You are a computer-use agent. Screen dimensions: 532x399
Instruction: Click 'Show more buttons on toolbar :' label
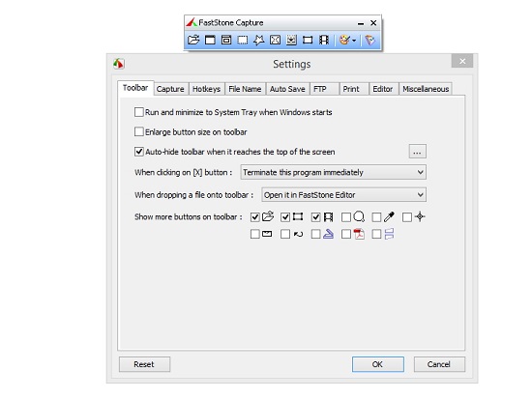[189, 217]
